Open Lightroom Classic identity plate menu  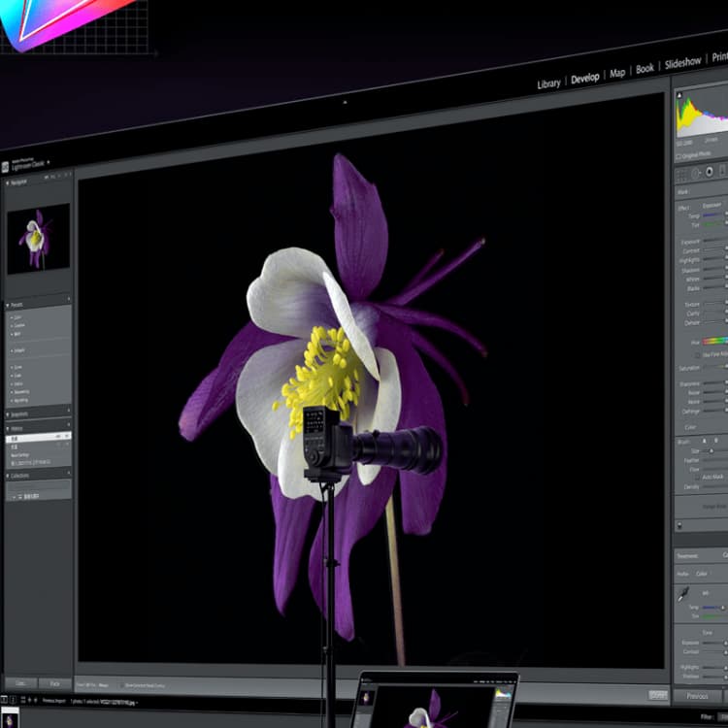coord(49,162)
